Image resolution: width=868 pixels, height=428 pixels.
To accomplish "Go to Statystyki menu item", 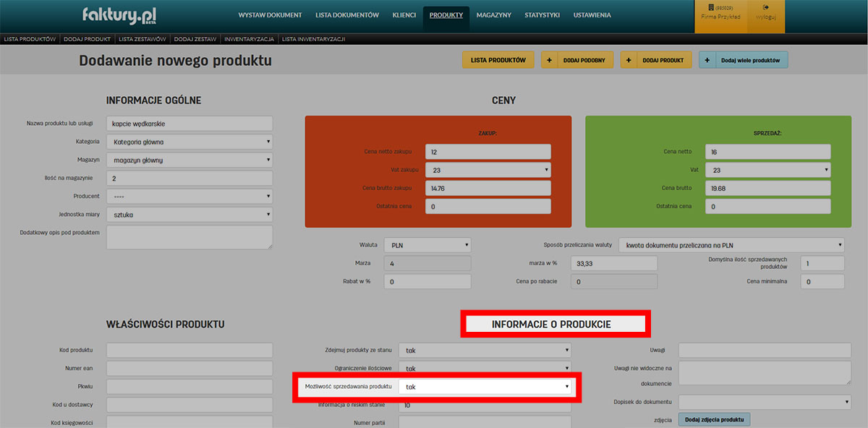I will pyautogui.click(x=542, y=15).
